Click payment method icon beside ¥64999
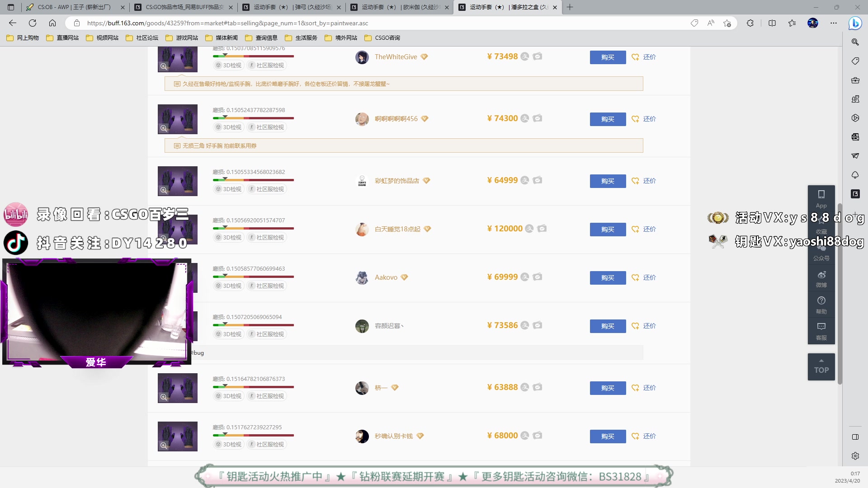 (x=524, y=180)
